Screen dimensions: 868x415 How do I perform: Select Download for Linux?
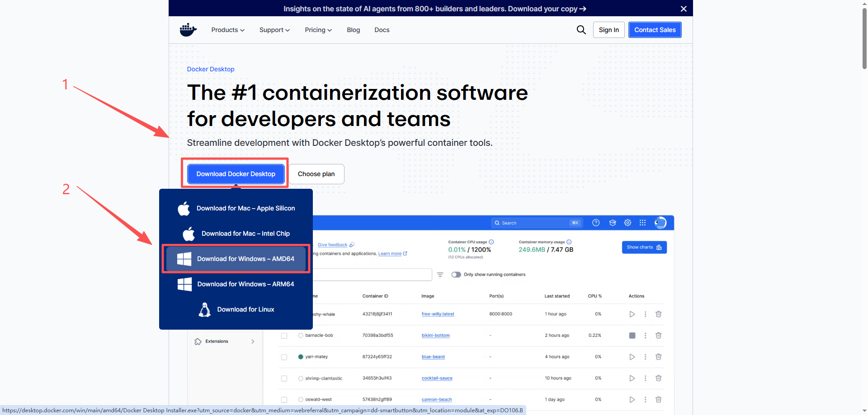click(x=236, y=309)
